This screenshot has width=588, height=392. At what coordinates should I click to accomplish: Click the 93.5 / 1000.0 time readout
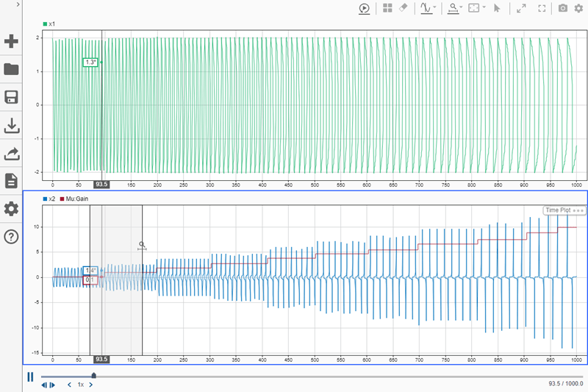pyautogui.click(x=565, y=383)
